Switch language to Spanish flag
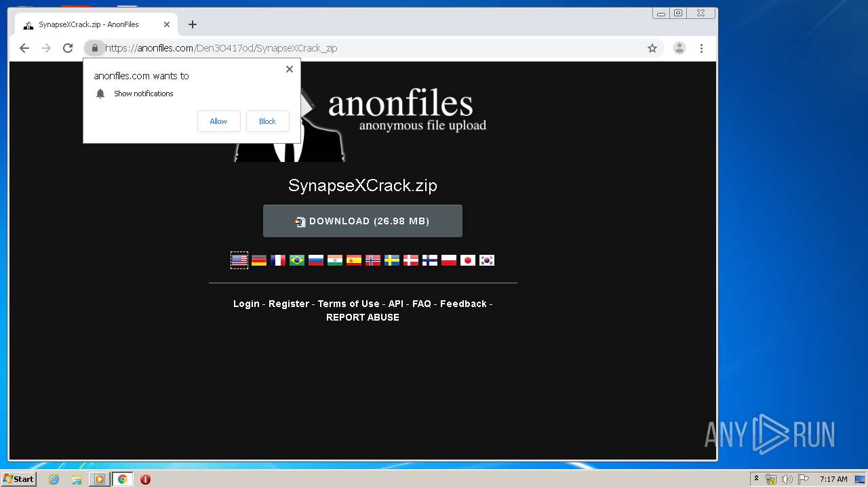Image resolution: width=868 pixels, height=488 pixels. click(x=354, y=260)
